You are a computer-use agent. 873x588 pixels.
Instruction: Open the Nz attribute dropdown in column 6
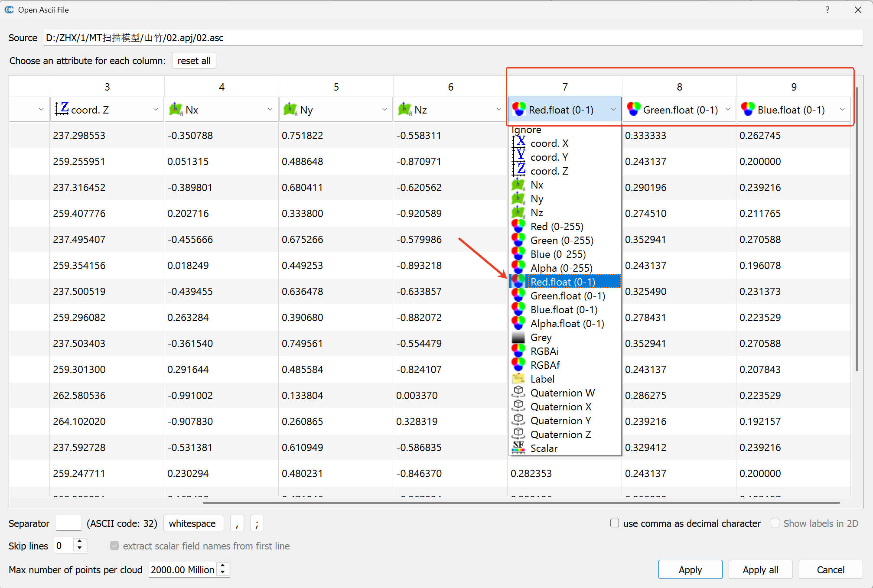498,109
